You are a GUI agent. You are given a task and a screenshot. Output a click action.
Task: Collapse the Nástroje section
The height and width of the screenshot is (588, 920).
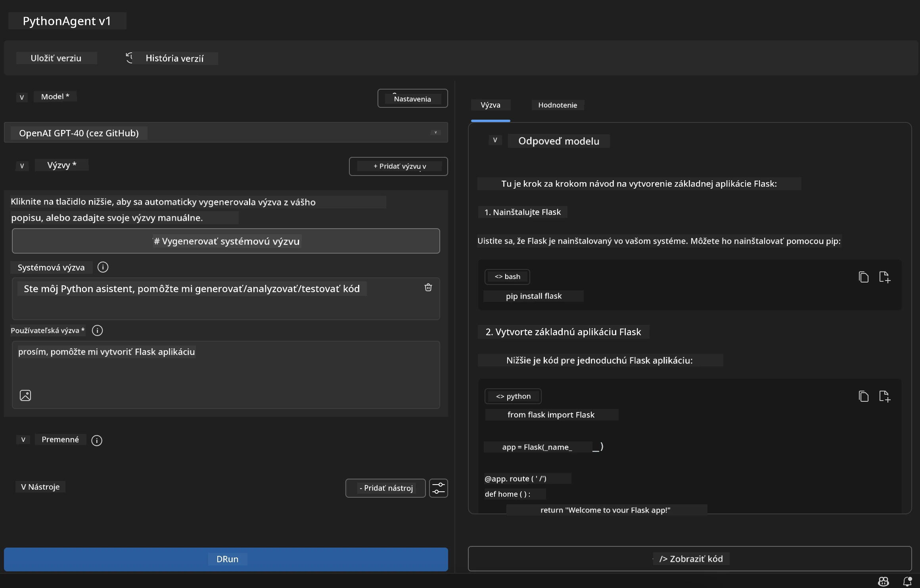tap(24, 487)
